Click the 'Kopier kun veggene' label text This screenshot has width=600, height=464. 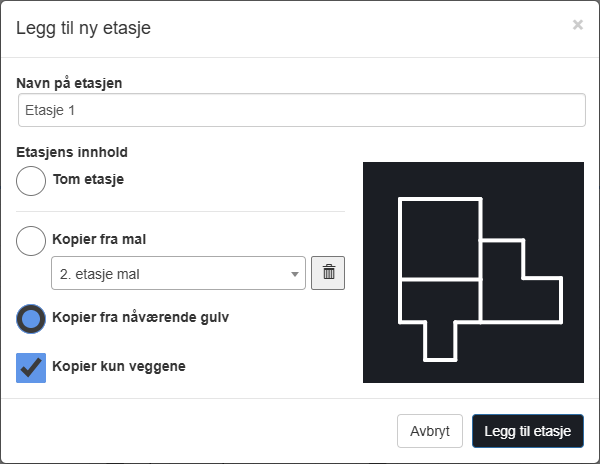[x=118, y=366]
